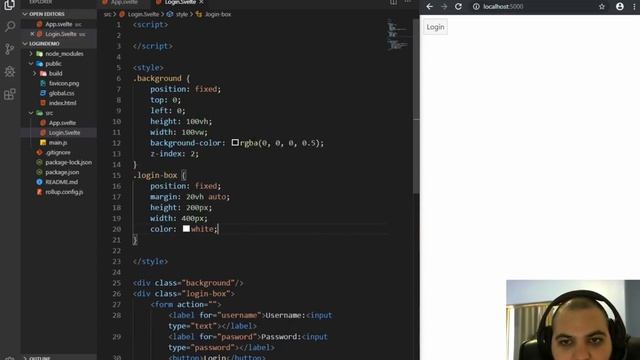The height and width of the screenshot is (360, 640).
Task: Click 'z-index: 2;' on line 13
Action: (x=174, y=153)
